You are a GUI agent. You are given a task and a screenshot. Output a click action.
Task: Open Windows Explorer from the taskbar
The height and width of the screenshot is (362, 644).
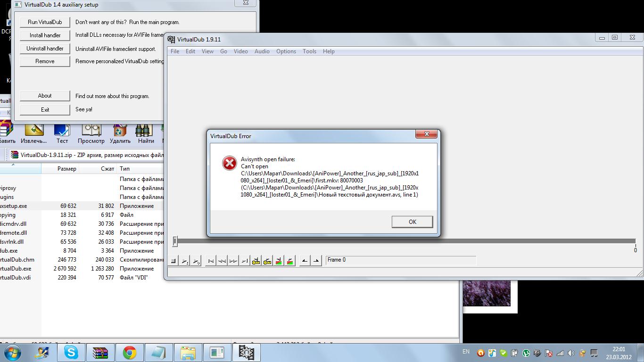[x=188, y=352]
